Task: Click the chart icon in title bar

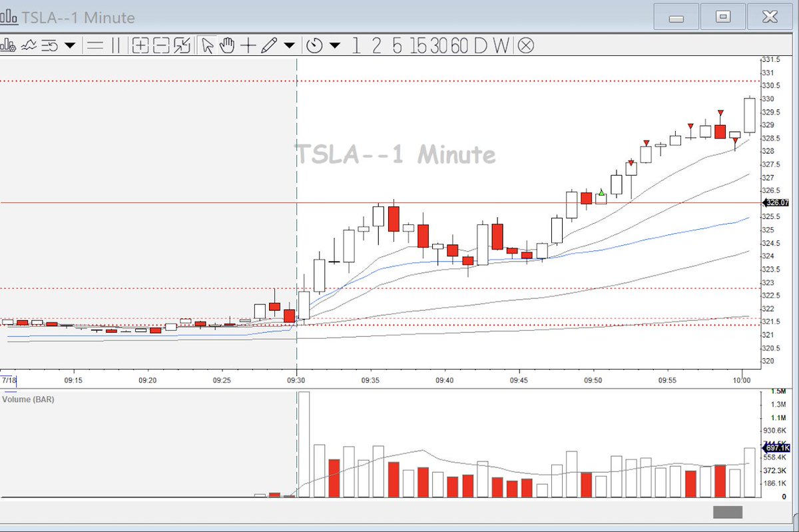Action: (x=10, y=17)
